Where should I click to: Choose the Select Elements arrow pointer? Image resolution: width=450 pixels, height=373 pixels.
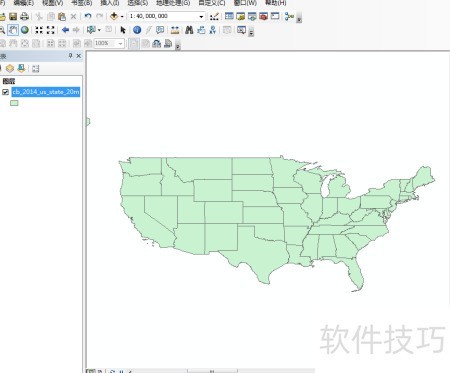123,30
